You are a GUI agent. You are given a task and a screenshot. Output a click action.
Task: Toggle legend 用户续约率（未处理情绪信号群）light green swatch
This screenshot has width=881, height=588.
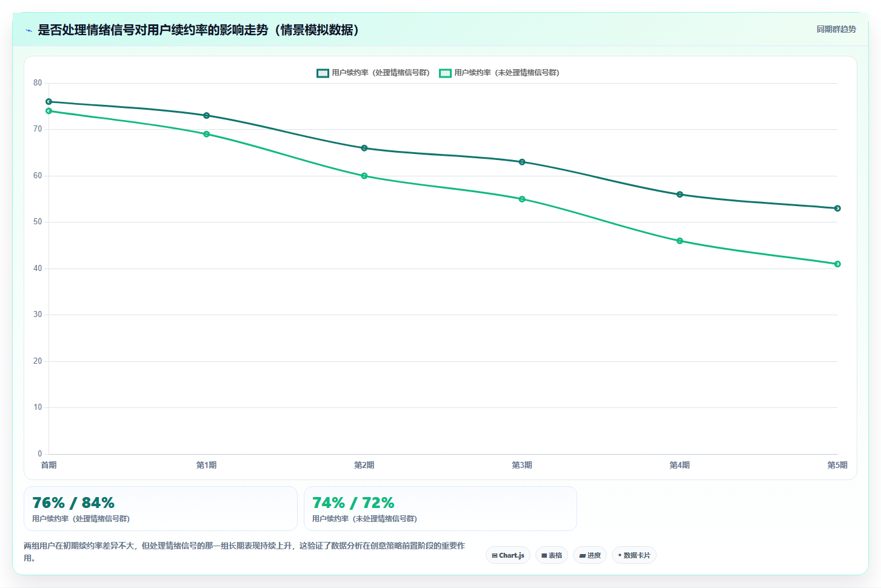tap(445, 73)
